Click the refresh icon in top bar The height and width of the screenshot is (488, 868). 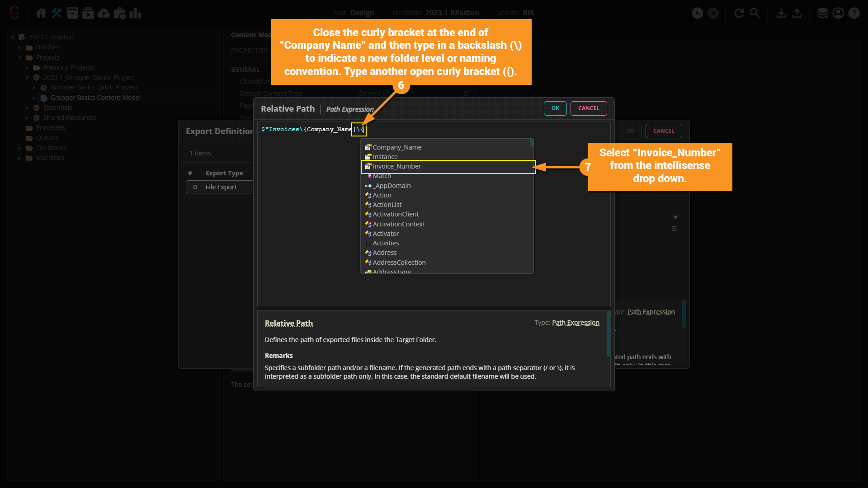pyautogui.click(x=739, y=13)
